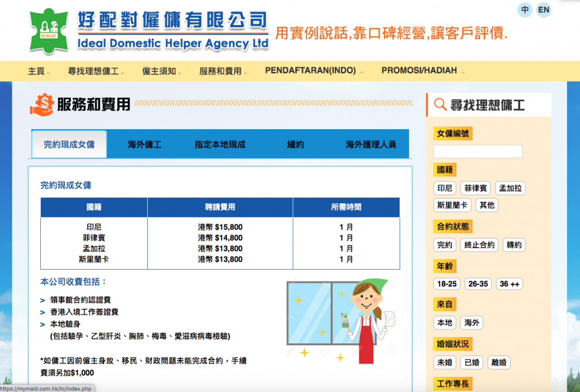
Task: Click the money hand services icon
Action: tap(42, 104)
